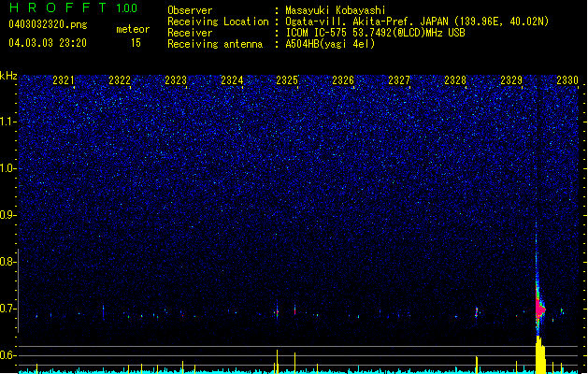588x374 pixels.
Task: Click the 2327 time marker
Action: coord(399,80)
